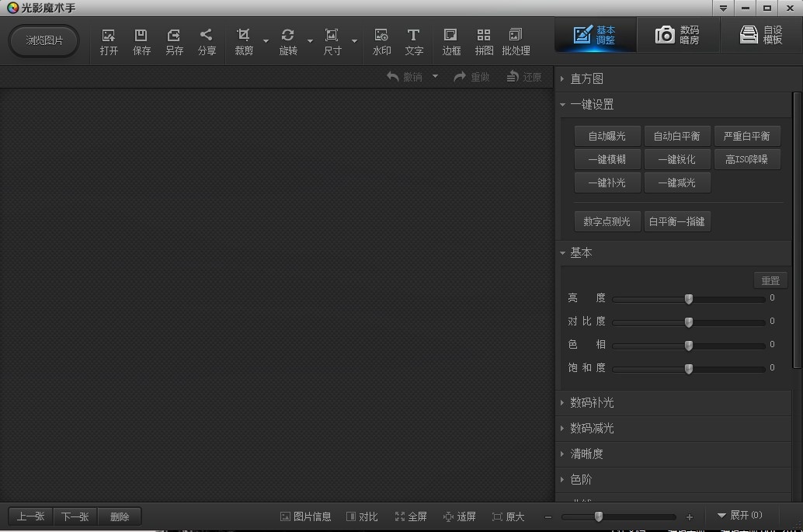Viewport: 803px width, 532px height.
Task: Click the 自动曝光 button
Action: pyautogui.click(x=607, y=136)
